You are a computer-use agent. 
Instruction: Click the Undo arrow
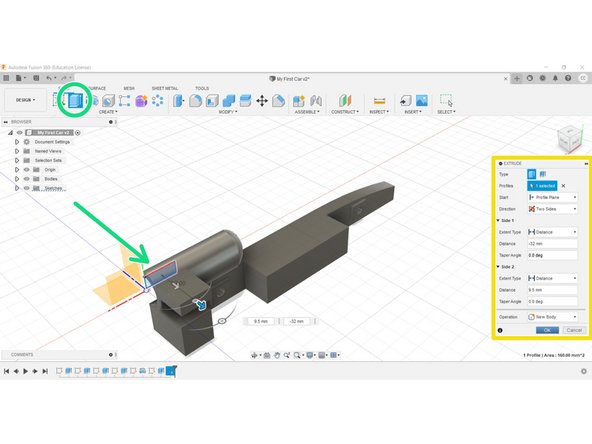pyautogui.click(x=49, y=78)
